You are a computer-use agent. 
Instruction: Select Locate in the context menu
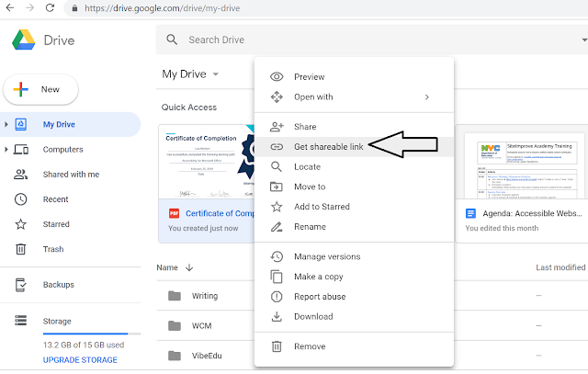tap(354, 166)
